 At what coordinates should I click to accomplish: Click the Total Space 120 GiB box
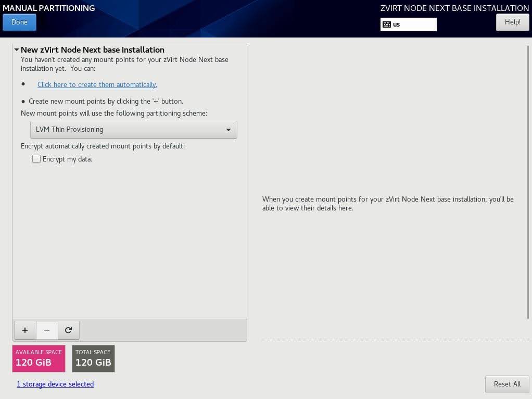[93, 358]
